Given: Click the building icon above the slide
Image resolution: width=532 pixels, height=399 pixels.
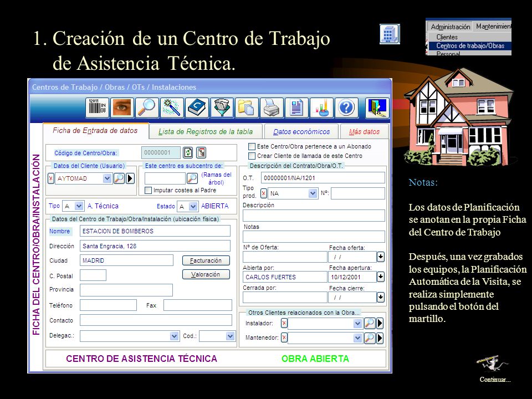Looking at the screenshot, I should click(x=390, y=34).
